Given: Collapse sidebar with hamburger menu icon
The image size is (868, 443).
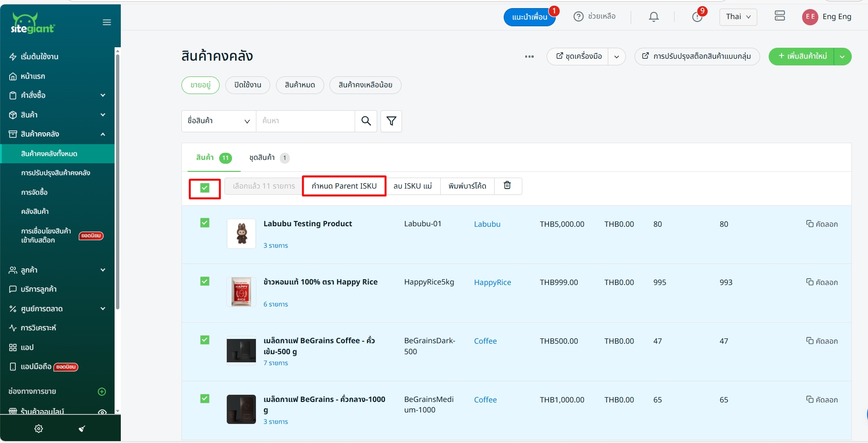Looking at the screenshot, I should pyautogui.click(x=107, y=22).
